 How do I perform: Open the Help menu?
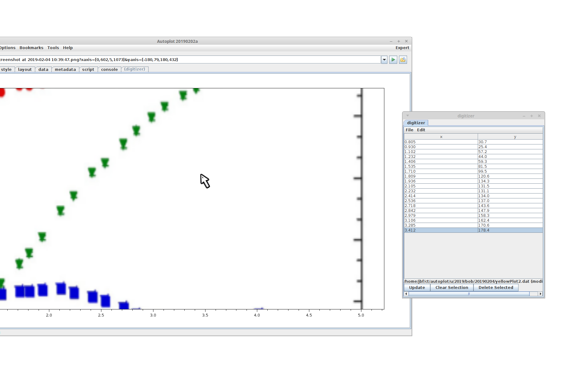tap(68, 48)
